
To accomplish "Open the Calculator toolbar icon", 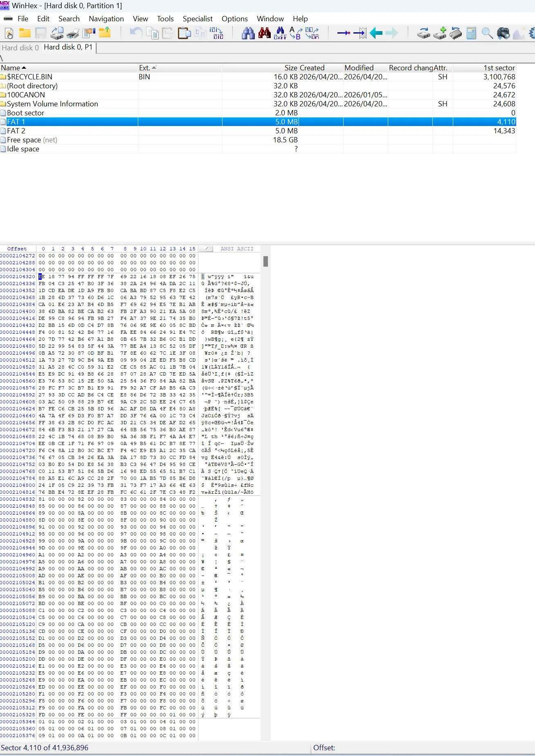I will tap(471, 33).
